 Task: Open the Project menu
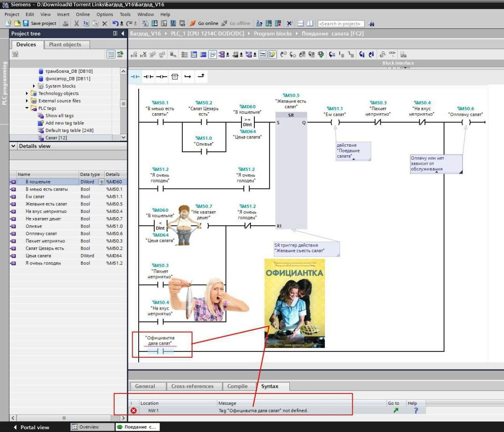pyautogui.click(x=12, y=14)
